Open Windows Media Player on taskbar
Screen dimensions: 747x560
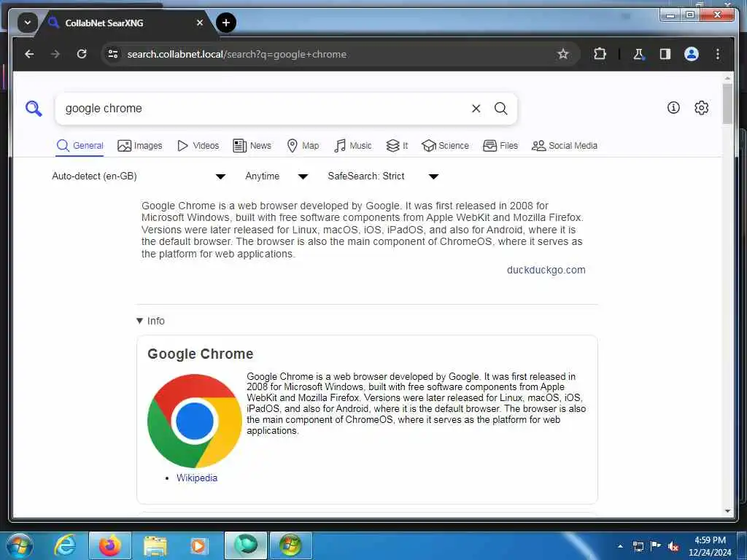[198, 545]
